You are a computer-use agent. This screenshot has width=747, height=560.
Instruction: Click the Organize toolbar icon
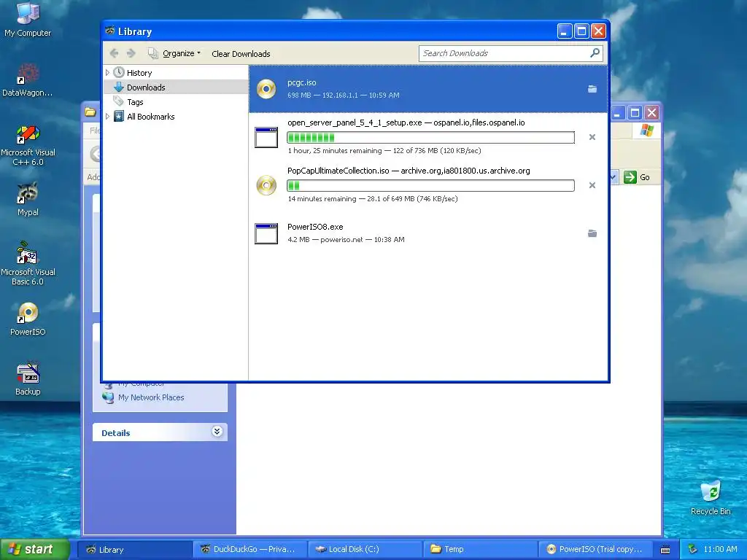coord(152,53)
